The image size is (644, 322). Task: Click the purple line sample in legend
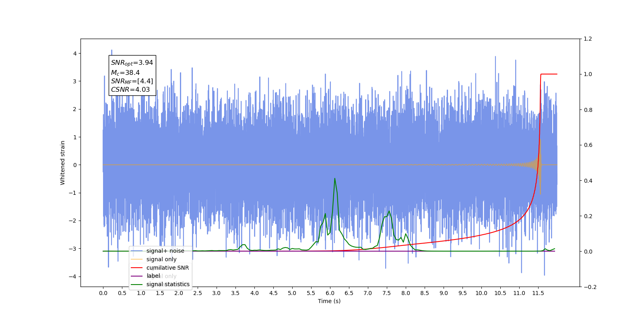[137, 276]
